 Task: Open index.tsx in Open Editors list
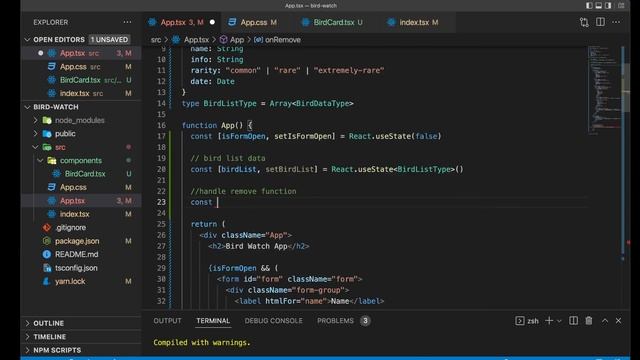click(81, 93)
